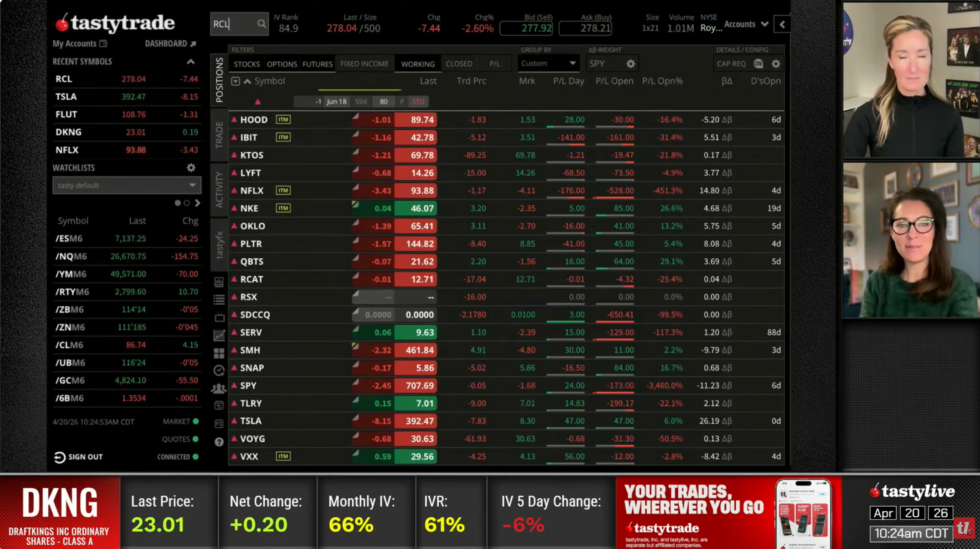Switch to the TRADE vertical tab
The width and height of the screenshot is (980, 549).
[219, 135]
